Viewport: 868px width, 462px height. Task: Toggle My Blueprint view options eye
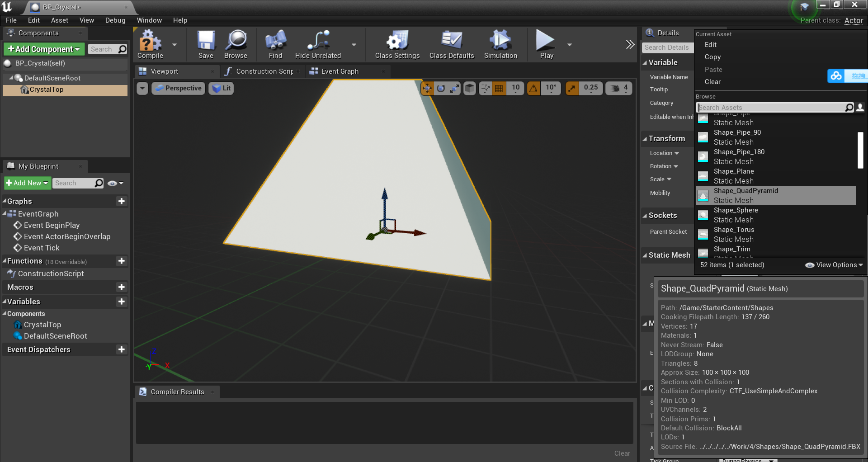click(x=116, y=183)
